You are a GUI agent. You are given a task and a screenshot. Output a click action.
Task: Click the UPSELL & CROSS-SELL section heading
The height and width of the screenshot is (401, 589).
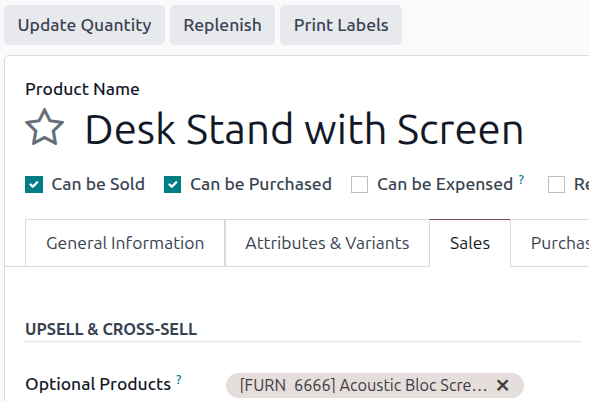111,329
